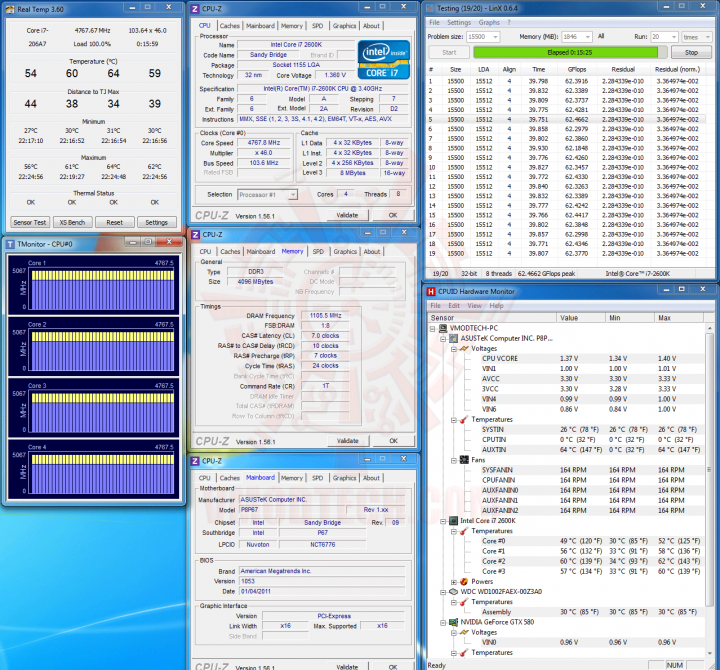Click the All memory button in LinX
Screen dimensions: 720x670
(601, 36)
